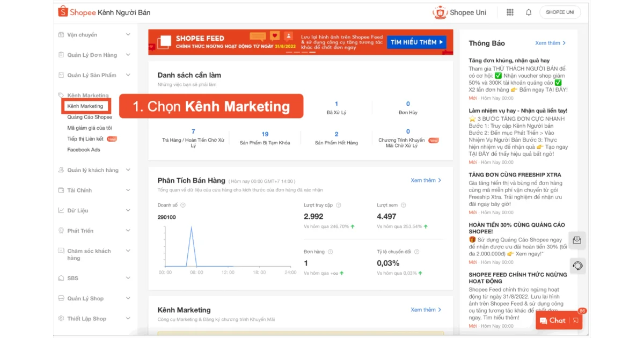Click help icon next to Doanh số
This screenshot has height=338, width=644.
pos(183,205)
